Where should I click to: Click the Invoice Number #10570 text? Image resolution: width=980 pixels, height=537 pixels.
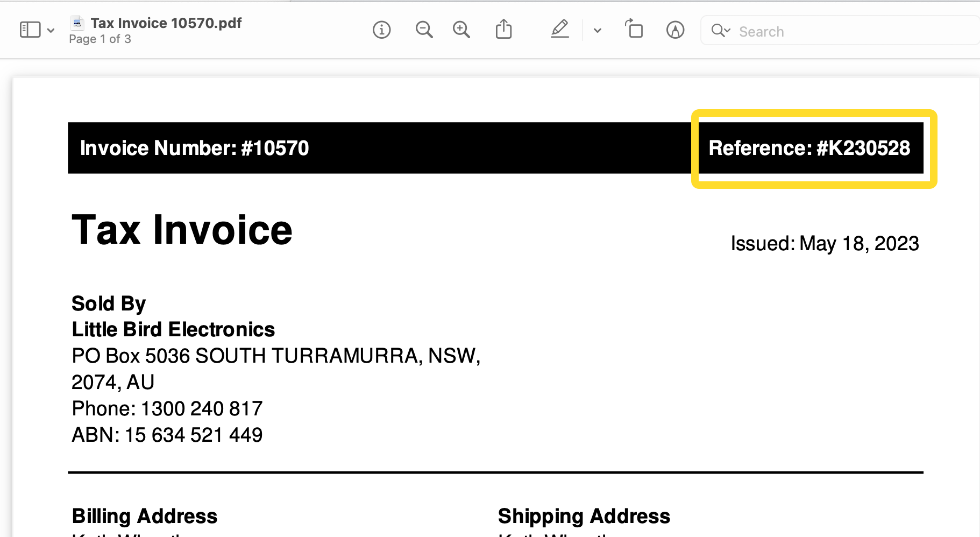tap(194, 148)
